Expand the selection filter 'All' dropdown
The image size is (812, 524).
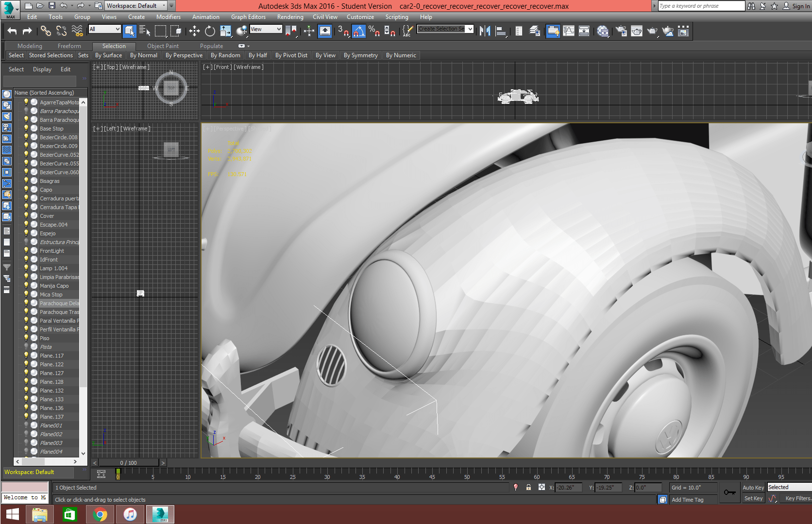[104, 29]
